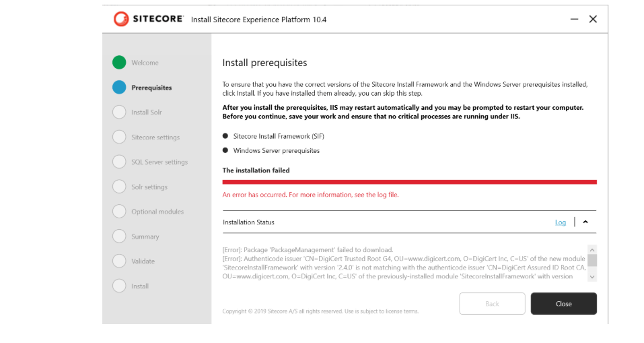644x343 pixels.
Task: Click the PackageManagement failed to download error line
Action: 308,249
